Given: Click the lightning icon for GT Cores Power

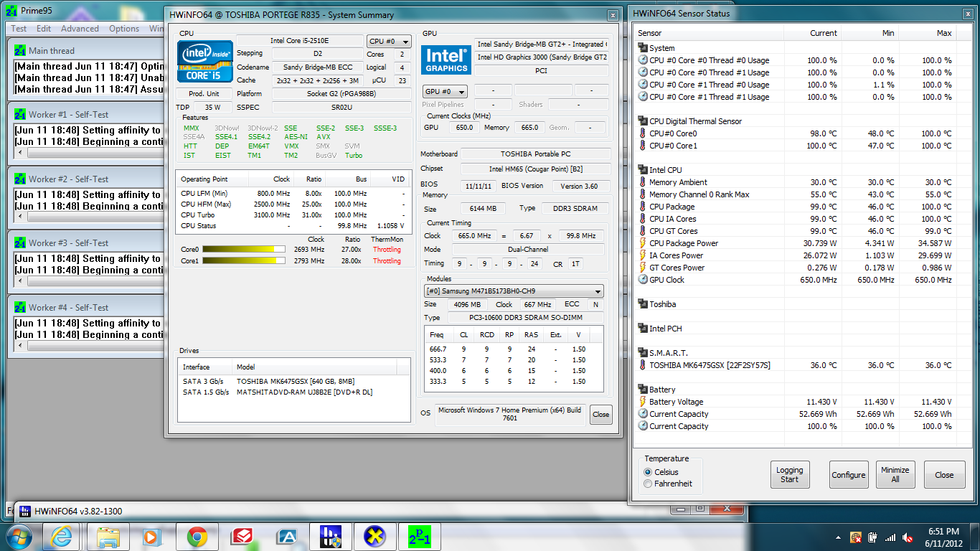Looking at the screenshot, I should tap(643, 268).
